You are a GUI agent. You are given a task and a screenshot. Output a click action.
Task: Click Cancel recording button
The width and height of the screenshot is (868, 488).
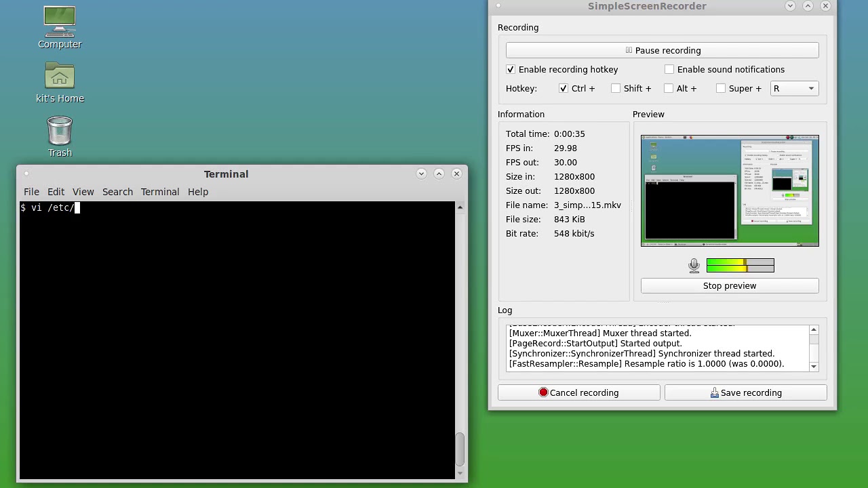(x=578, y=392)
